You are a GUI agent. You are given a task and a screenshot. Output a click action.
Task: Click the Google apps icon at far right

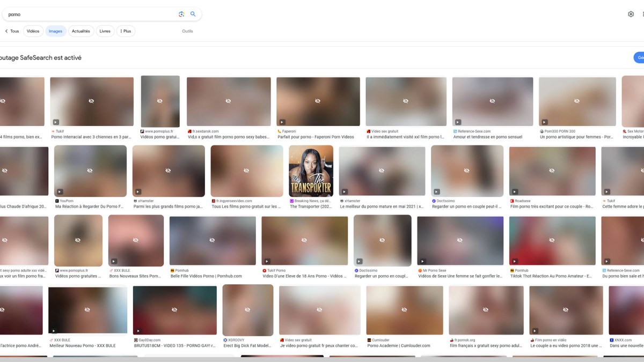[642, 14]
